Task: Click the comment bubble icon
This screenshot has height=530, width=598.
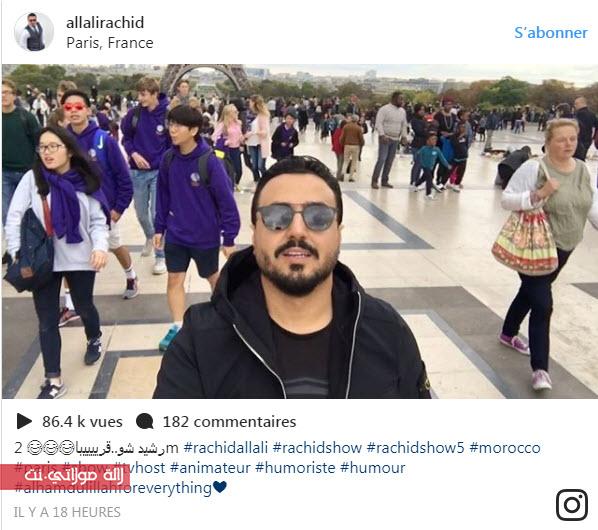Action: [145, 422]
